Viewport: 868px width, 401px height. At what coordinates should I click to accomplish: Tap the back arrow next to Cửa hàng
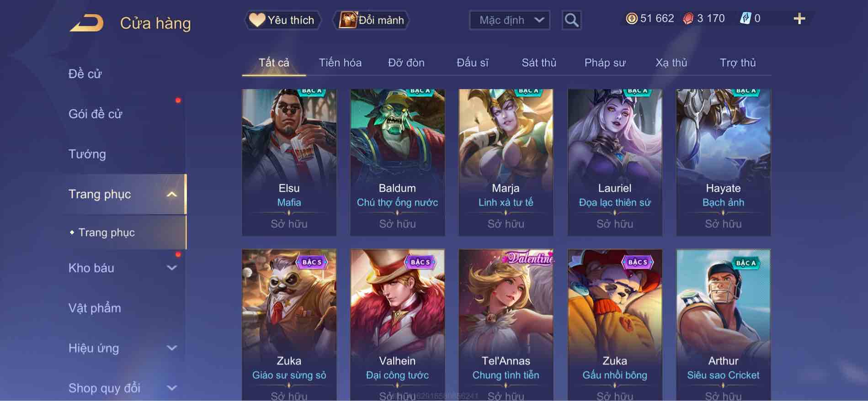point(87,23)
